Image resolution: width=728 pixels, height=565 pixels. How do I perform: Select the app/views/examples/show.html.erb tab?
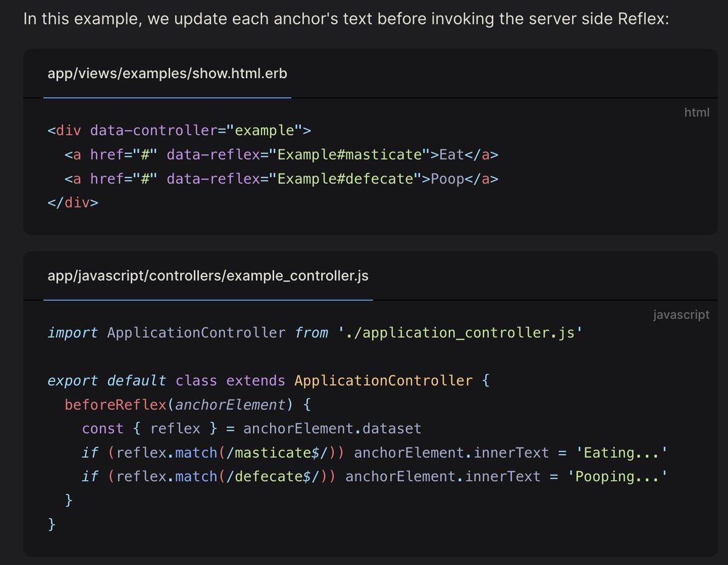tap(167, 74)
